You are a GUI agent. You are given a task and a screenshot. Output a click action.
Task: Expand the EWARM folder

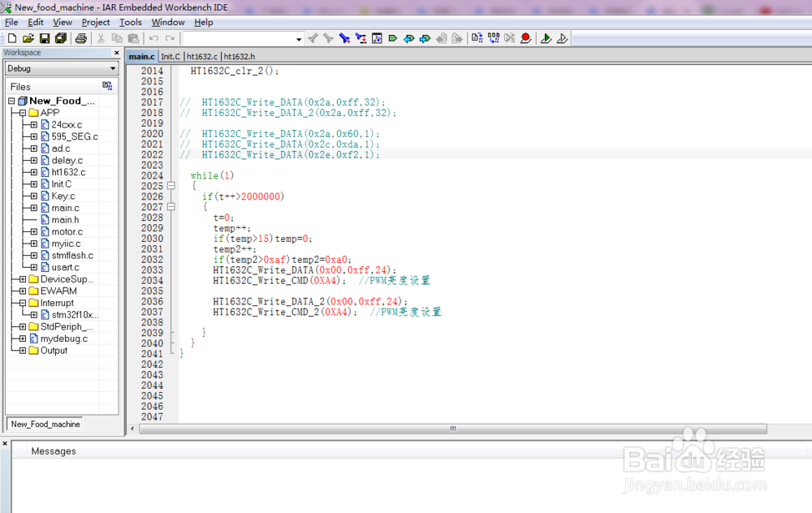pos(22,291)
